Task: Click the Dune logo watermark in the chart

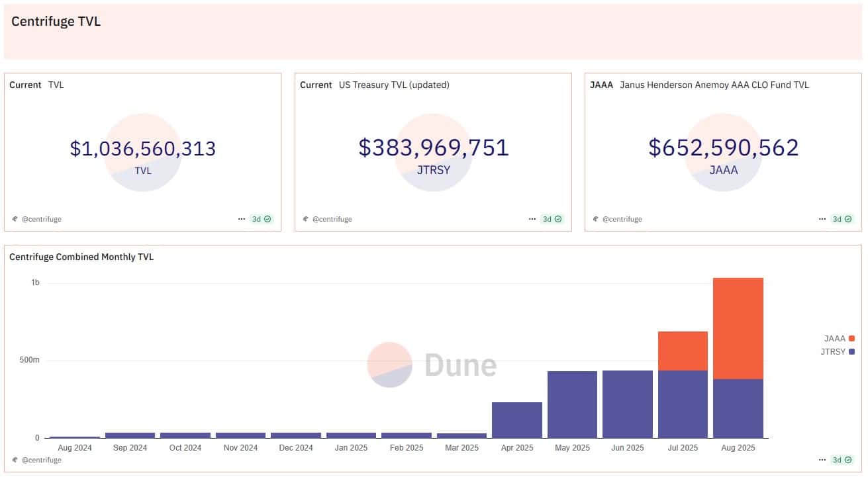Action: 432,365
